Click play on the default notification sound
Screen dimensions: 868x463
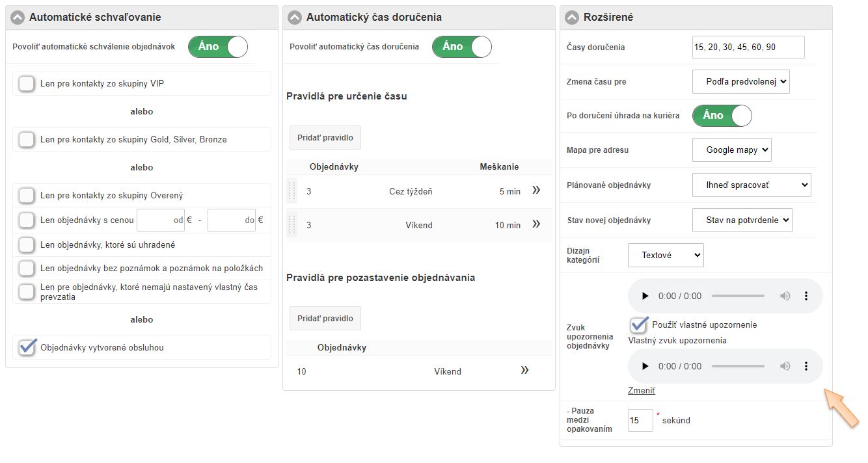point(645,296)
